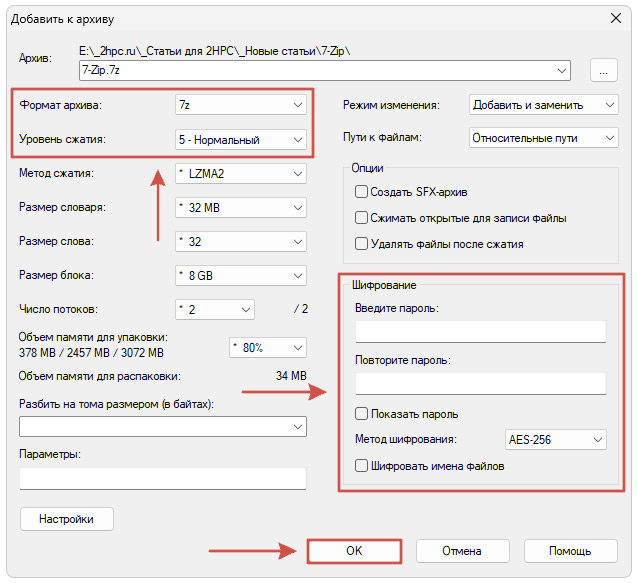Click the memory text 378 MB / 2457 MB / 3072 MB
The height and width of the screenshot is (583, 637).
tap(91, 353)
